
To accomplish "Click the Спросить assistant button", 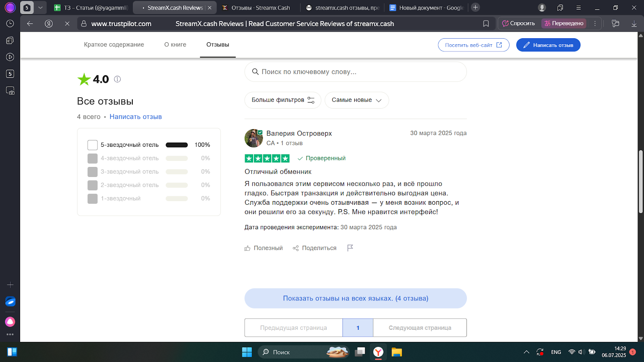I will pos(518,23).
